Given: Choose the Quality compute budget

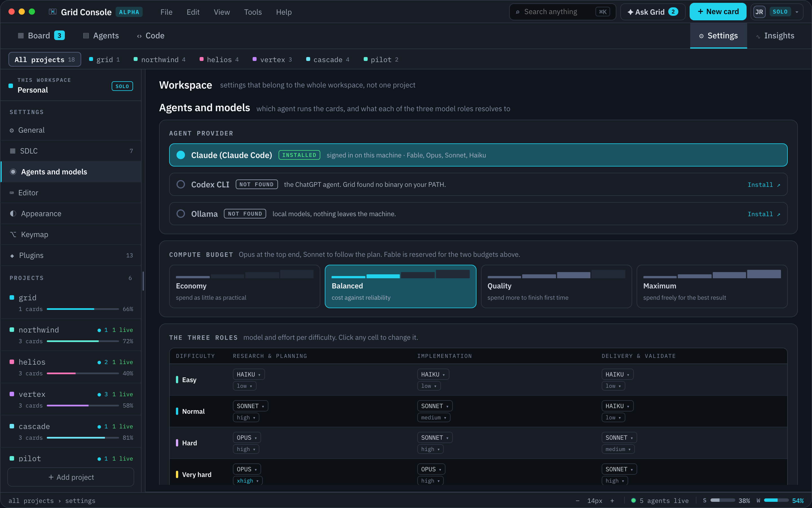Looking at the screenshot, I should pos(556,286).
